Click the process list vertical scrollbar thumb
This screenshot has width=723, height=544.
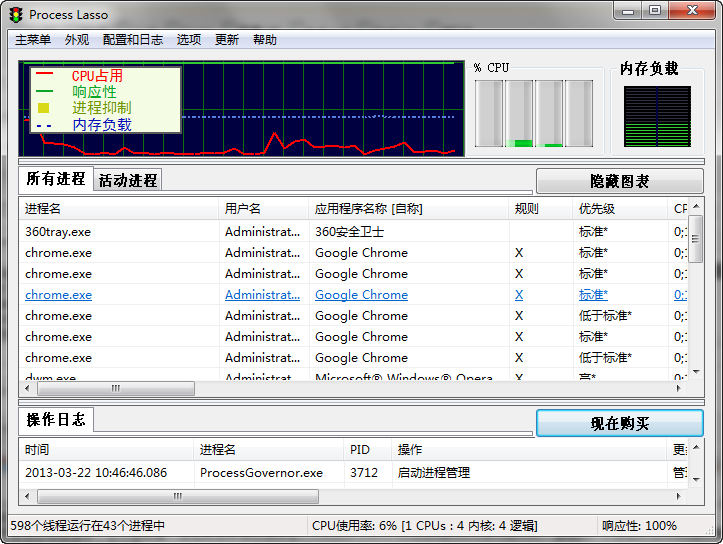[696, 238]
